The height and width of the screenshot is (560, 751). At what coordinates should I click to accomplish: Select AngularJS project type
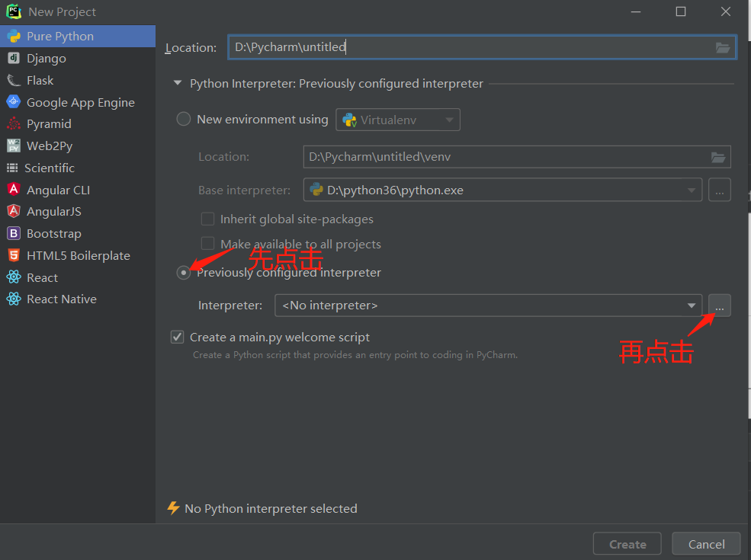tap(78, 212)
